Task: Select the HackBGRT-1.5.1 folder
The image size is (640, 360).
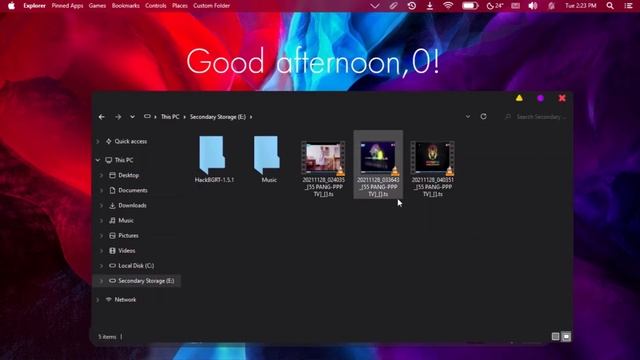Action: pos(214,159)
